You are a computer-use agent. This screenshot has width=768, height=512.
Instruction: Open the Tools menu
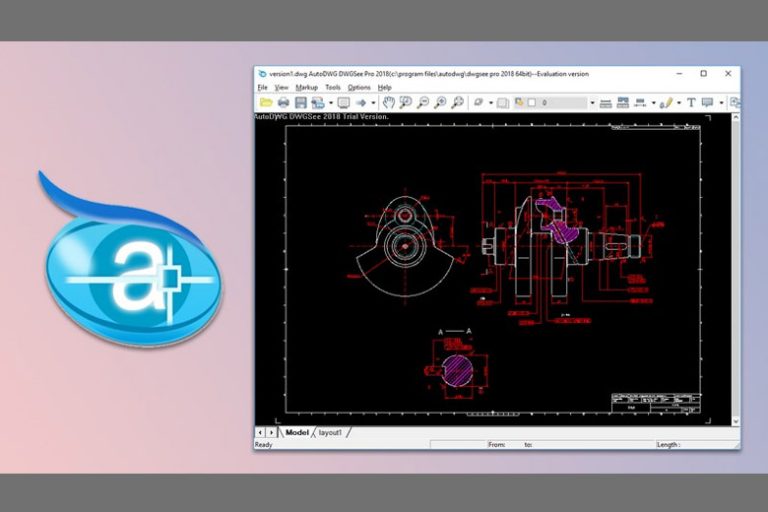(333, 87)
